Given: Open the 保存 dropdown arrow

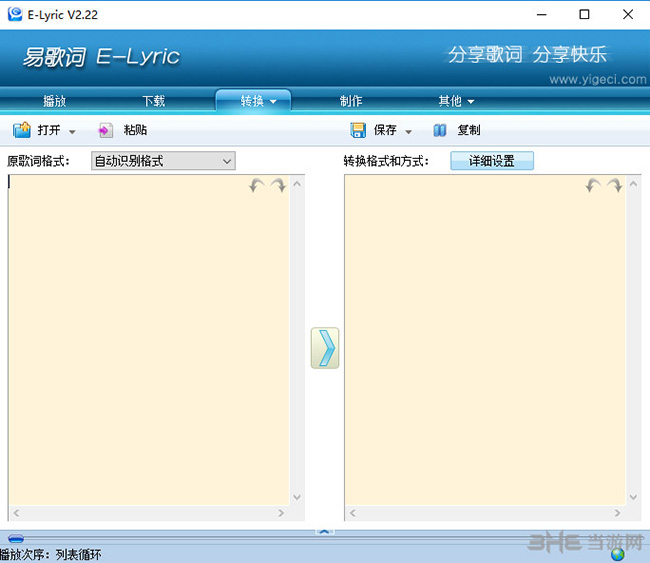Looking at the screenshot, I should pyautogui.click(x=408, y=132).
